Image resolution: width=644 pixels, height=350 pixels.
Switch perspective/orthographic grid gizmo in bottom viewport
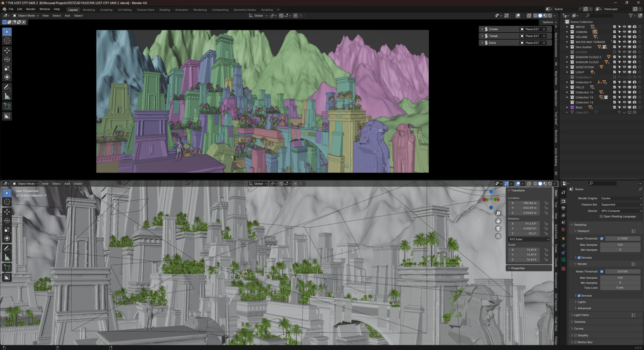(x=498, y=236)
